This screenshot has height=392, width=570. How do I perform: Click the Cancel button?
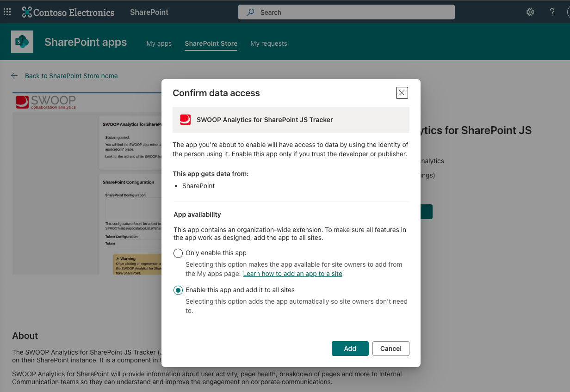click(x=391, y=349)
